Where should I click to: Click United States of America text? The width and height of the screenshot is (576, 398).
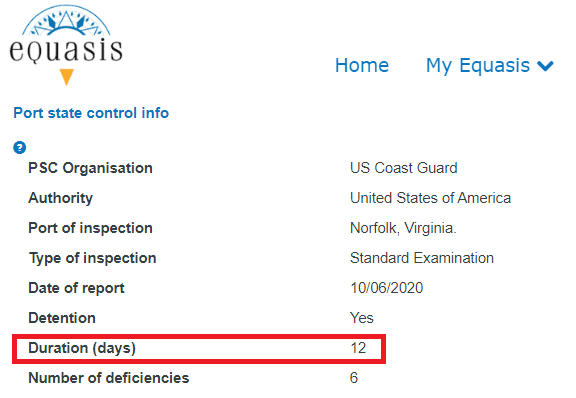[431, 198]
